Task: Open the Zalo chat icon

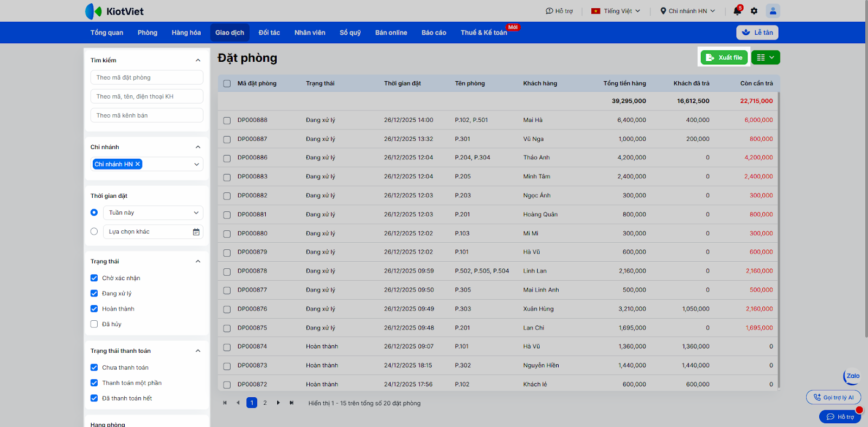Action: coord(852,376)
